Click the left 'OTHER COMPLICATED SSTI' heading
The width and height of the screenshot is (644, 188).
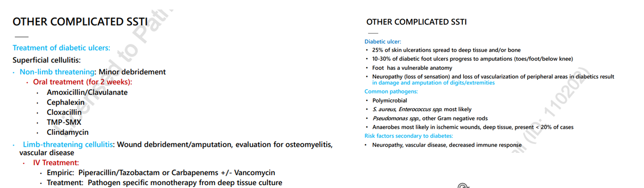click(80, 21)
